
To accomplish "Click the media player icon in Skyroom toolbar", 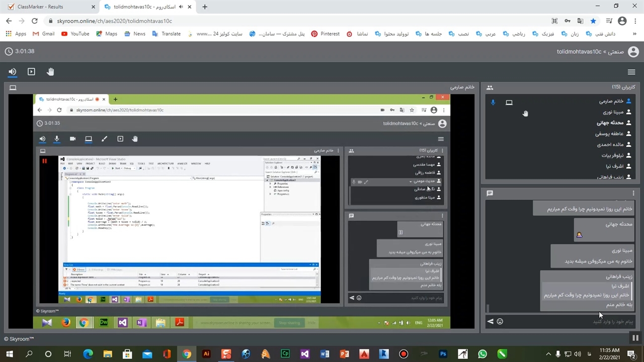I will pos(31,72).
